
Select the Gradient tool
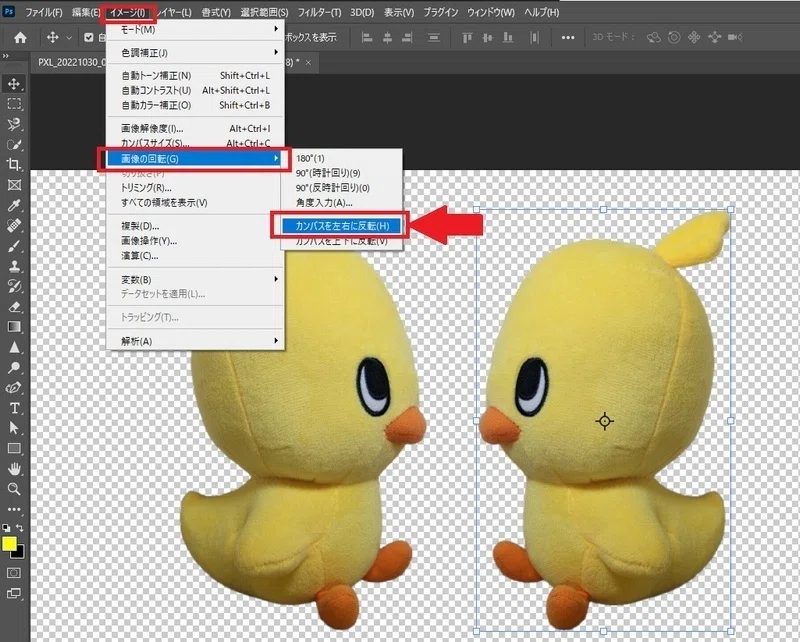14,327
